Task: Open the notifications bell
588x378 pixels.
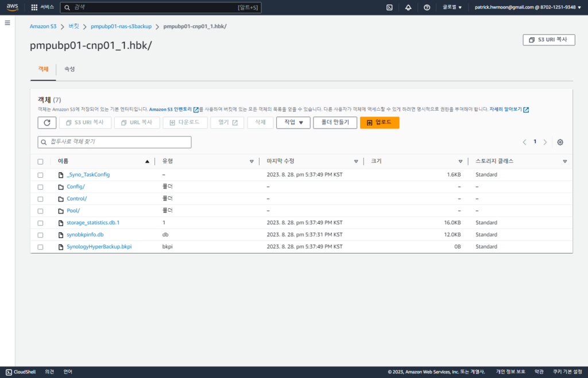Action: click(x=408, y=7)
